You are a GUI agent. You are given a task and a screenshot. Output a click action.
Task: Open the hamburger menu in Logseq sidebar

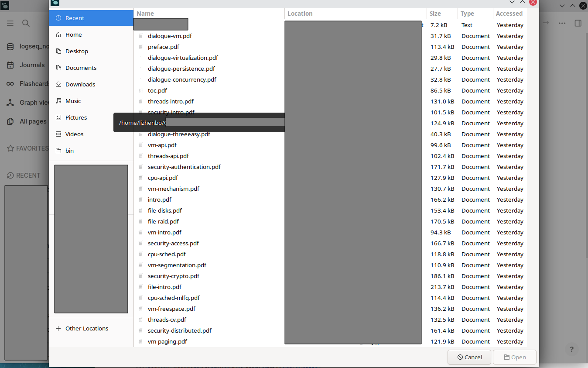(10, 23)
